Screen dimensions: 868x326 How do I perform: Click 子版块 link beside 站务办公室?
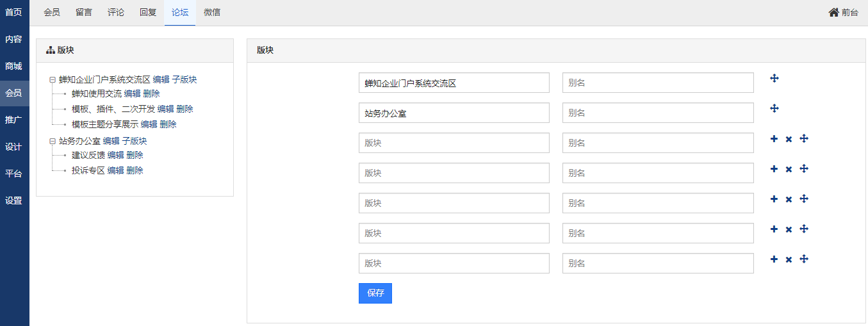click(x=135, y=141)
